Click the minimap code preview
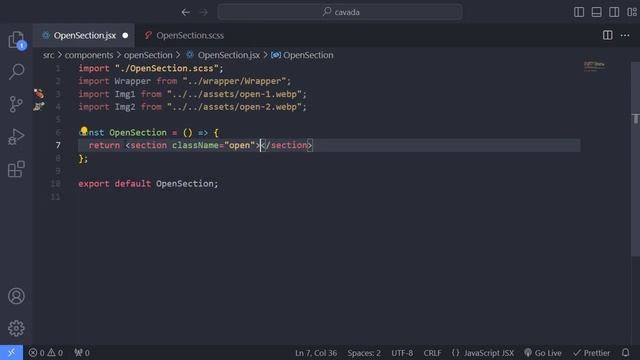The width and height of the screenshot is (640, 360). [594, 66]
